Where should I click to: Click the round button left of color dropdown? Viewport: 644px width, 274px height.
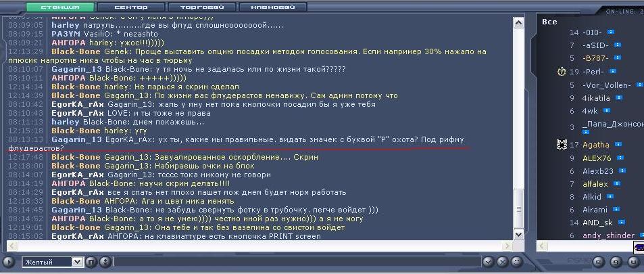[x=9, y=262]
